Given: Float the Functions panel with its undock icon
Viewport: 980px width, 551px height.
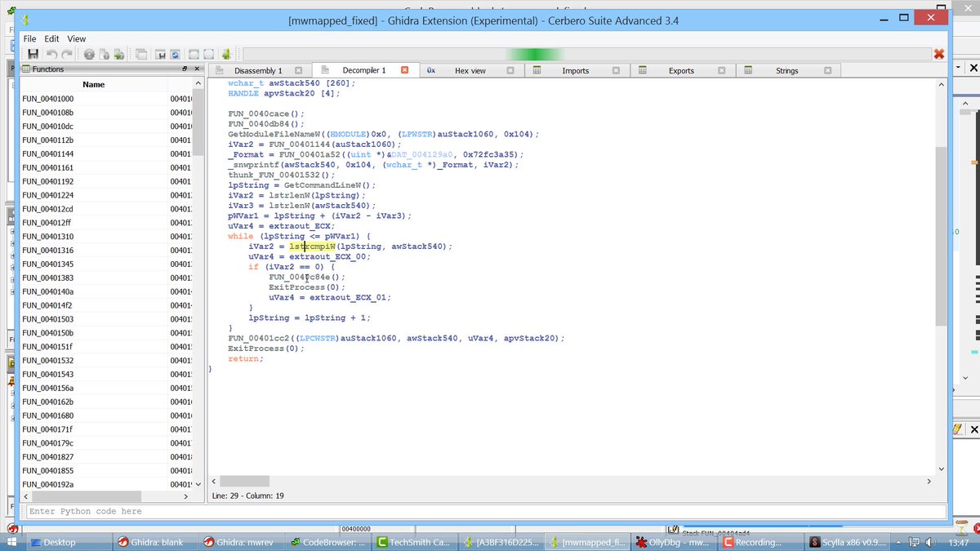Looking at the screenshot, I should pyautogui.click(x=185, y=69).
